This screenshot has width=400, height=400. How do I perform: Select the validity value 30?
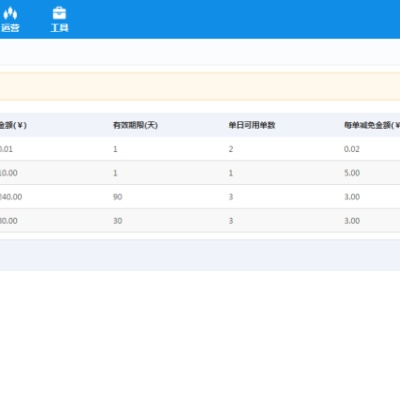[x=117, y=221]
